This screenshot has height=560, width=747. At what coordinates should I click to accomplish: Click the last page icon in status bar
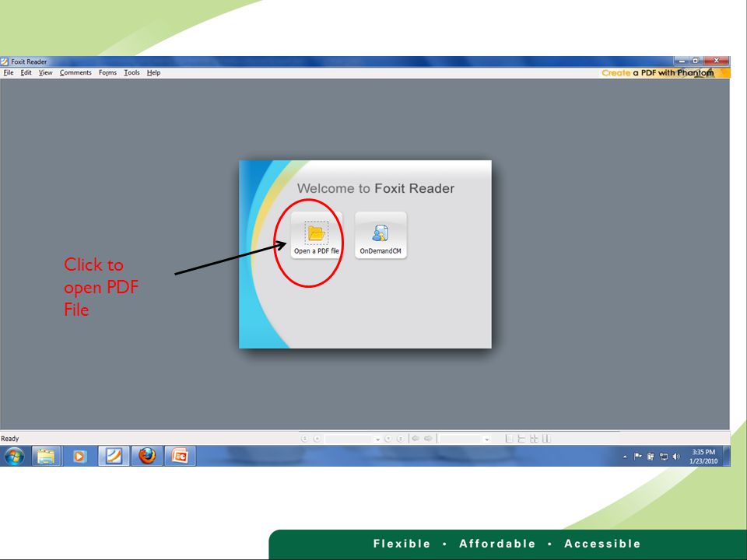click(401, 439)
